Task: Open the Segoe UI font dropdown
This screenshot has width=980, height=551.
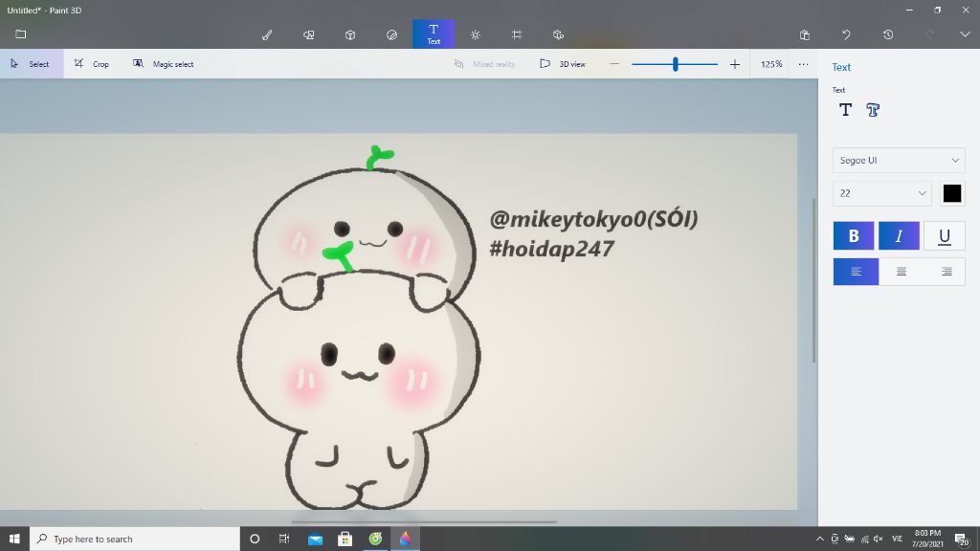Action: tap(899, 160)
